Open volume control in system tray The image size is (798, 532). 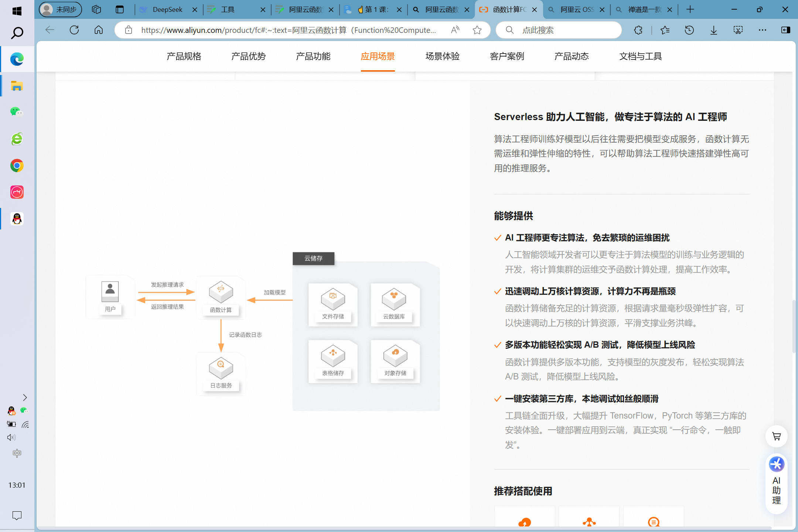[11, 437]
